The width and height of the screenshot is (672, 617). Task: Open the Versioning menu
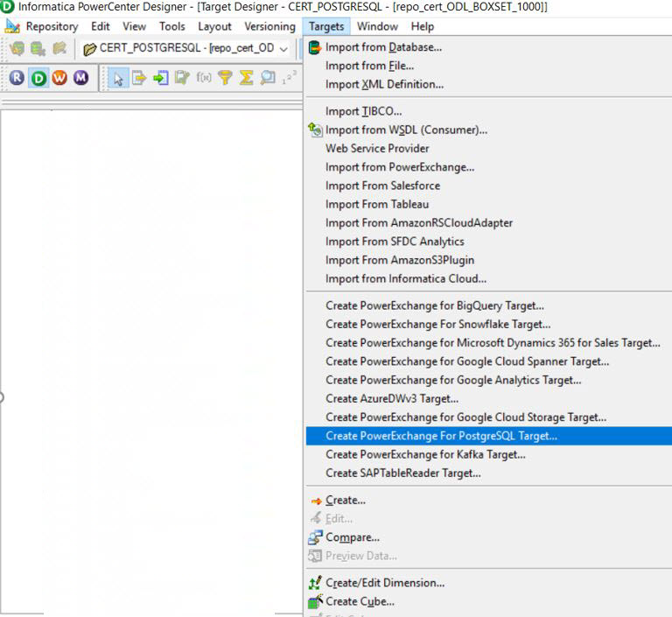(269, 26)
